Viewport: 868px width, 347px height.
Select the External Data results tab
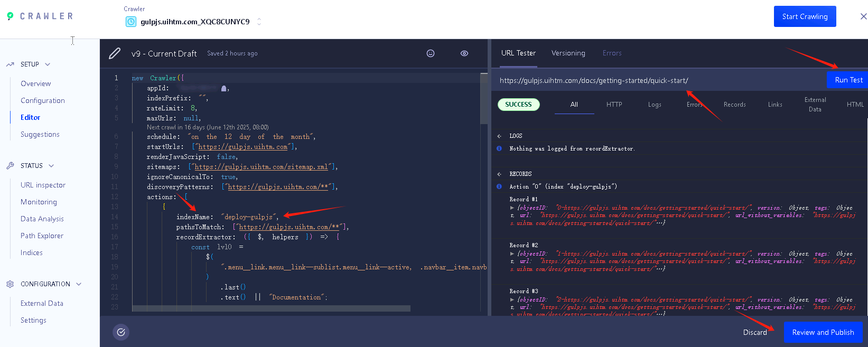pos(815,105)
